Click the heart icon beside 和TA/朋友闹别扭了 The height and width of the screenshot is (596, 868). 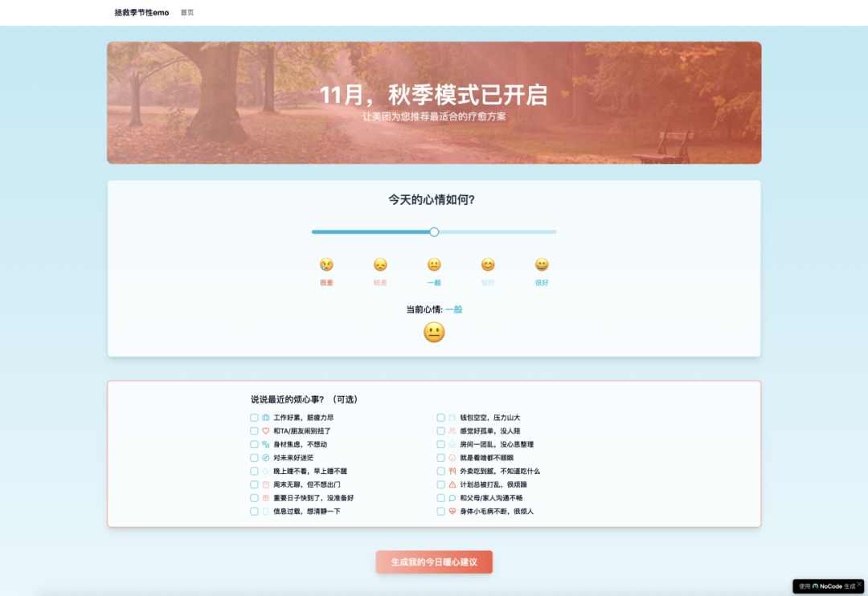[266, 431]
